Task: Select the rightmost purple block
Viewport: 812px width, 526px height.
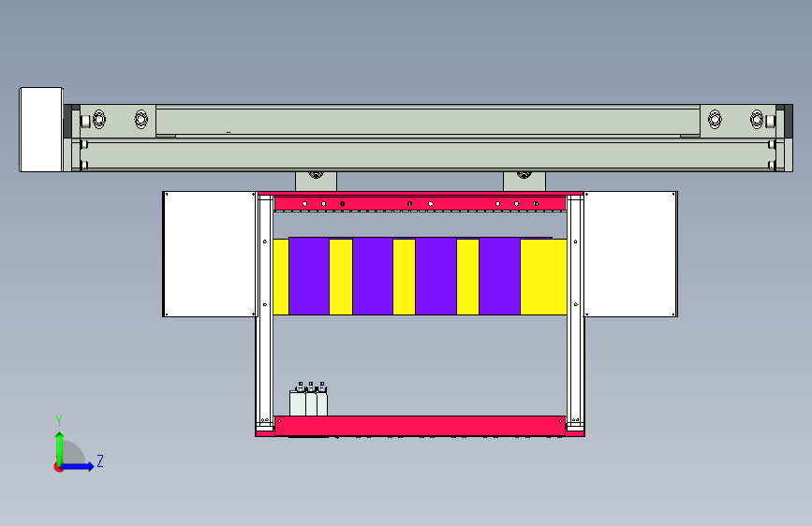Action: (x=499, y=276)
